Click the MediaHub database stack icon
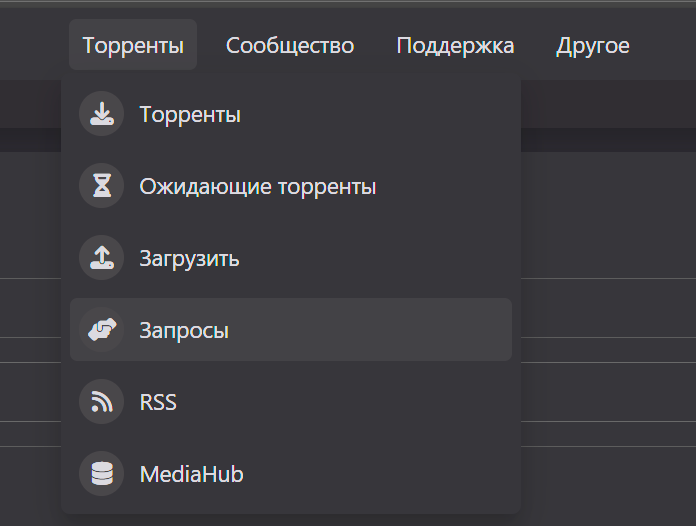Viewport: 696px width, 526px height. pyautogui.click(x=101, y=474)
